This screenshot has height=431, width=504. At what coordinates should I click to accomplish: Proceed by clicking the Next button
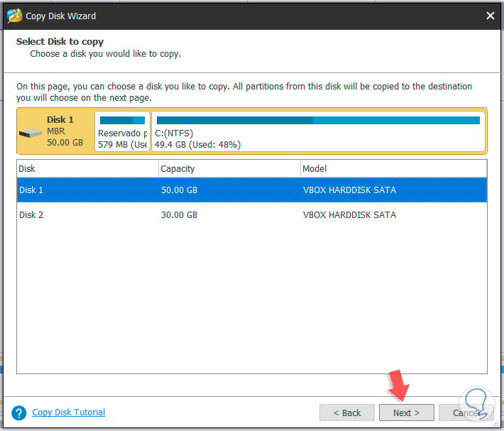406,413
